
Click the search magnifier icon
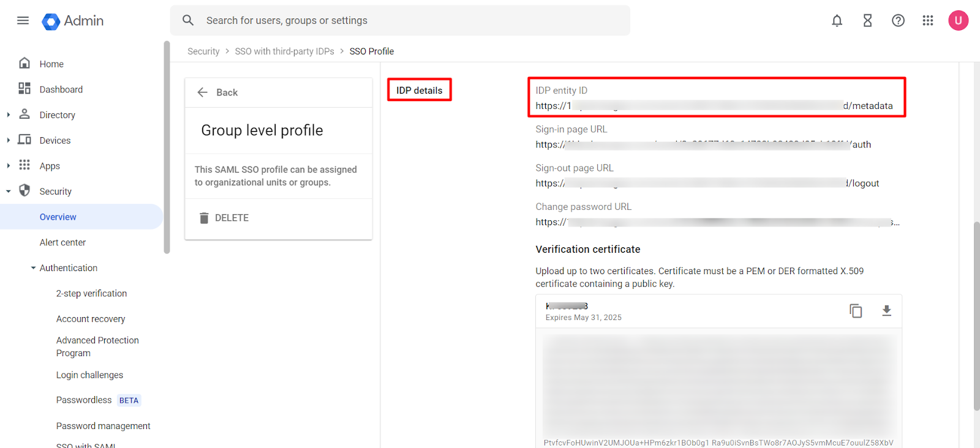(x=188, y=20)
